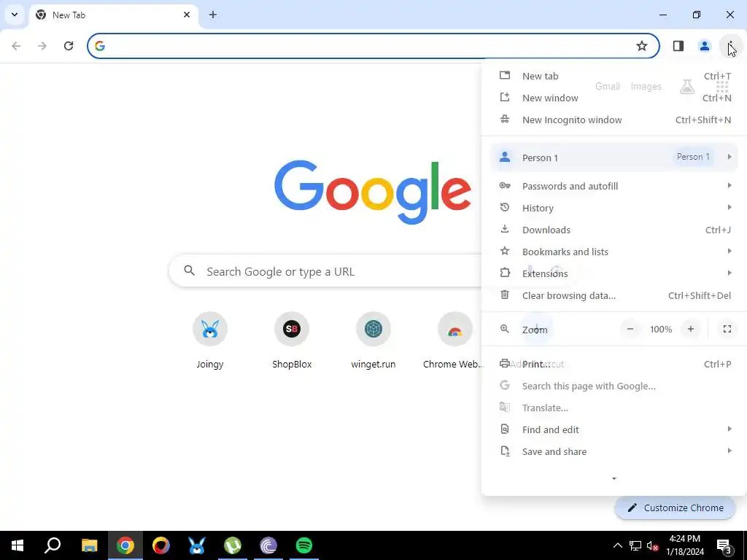
Task: Show hidden system tray icons
Action: [x=617, y=545]
